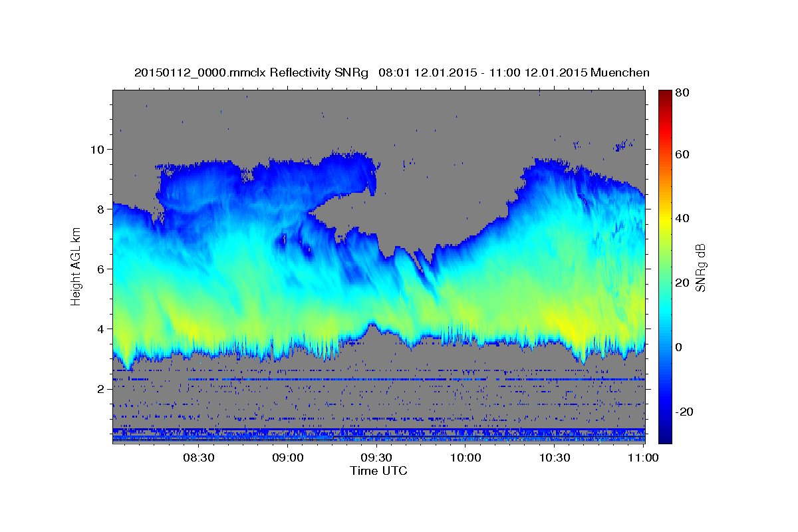798x532 pixels.
Task: Select the 09:30 time tick label
Action: (376, 458)
